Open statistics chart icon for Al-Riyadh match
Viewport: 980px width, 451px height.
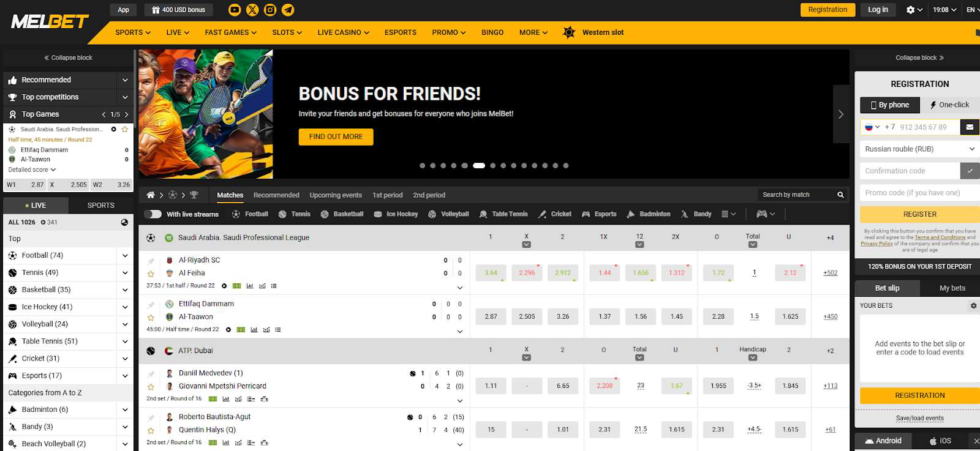[x=250, y=286]
